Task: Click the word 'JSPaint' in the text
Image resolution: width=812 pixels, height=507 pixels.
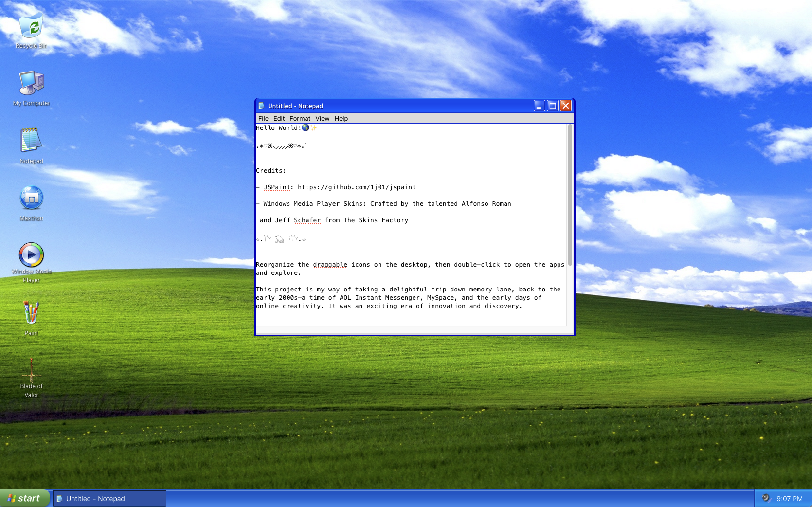Action: coord(277,187)
